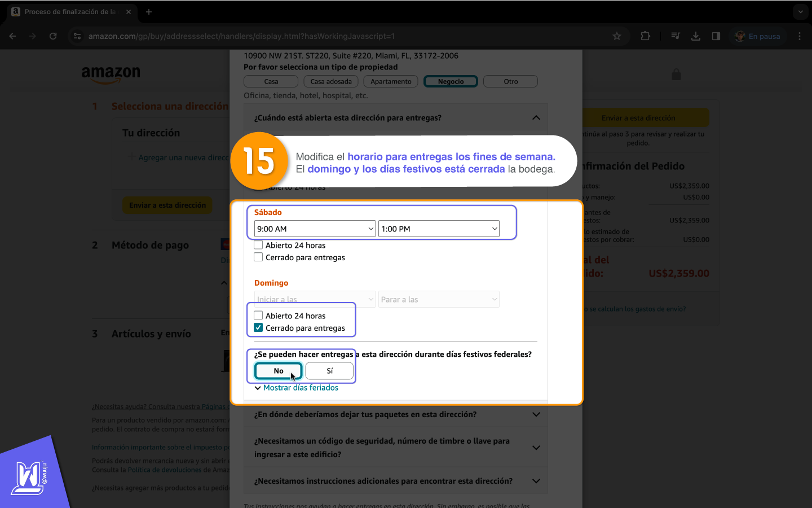This screenshot has width=812, height=508.
Task: Click the browser reload page icon
Action: (53, 36)
